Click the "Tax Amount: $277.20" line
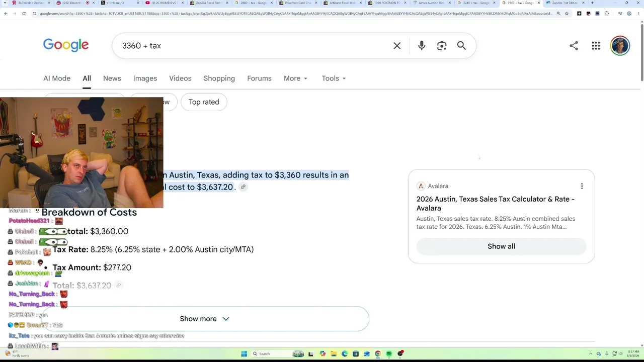 click(x=92, y=267)
